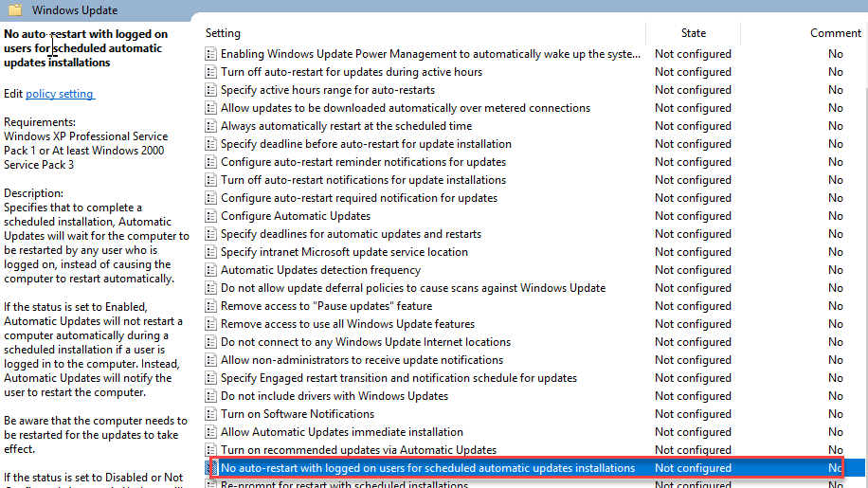Click icon beside Configure Automatic Updates
Viewport: 868px width, 488px height.
pyautogui.click(x=210, y=216)
